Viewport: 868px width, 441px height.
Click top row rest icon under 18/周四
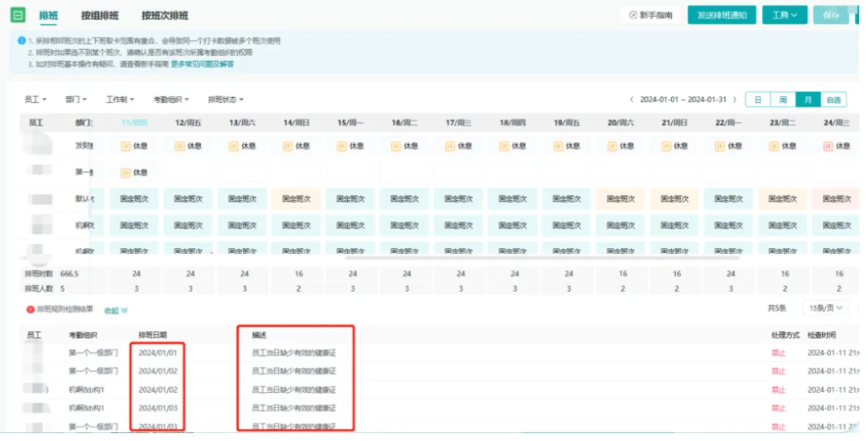504,146
